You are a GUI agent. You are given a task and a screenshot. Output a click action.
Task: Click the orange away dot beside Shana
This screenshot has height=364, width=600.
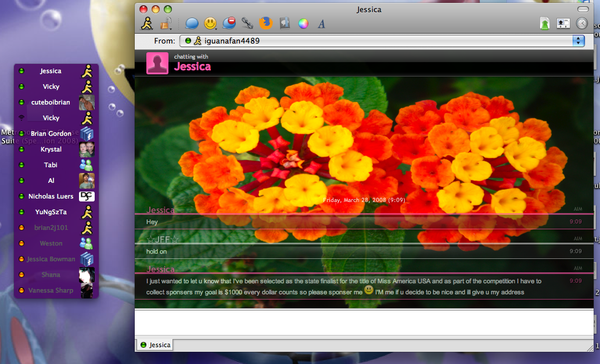pyautogui.click(x=22, y=275)
